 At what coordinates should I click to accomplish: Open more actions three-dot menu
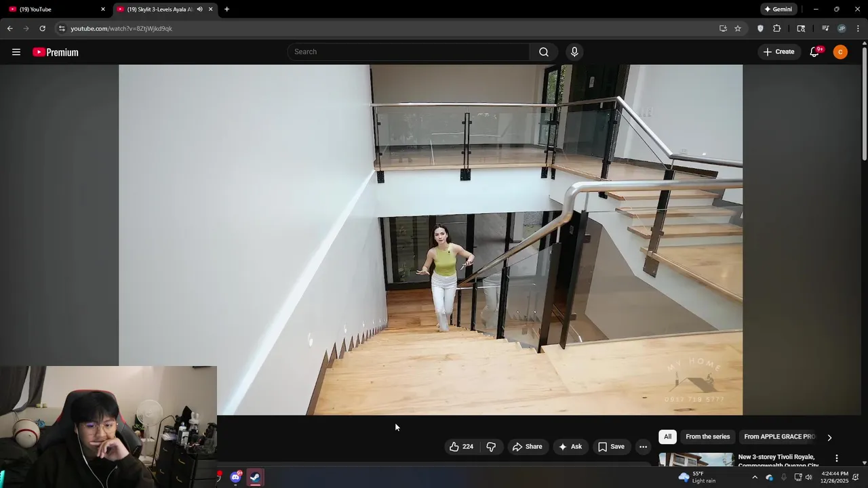[643, 447]
